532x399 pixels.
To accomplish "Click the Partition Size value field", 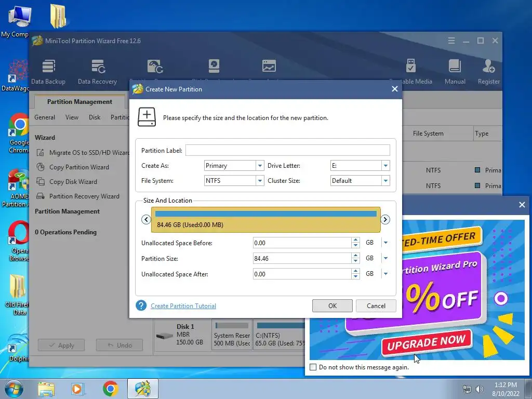I will 302,259.
